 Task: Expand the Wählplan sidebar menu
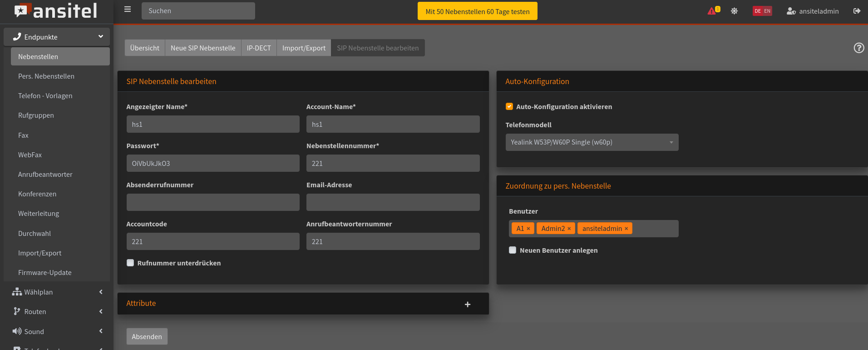tap(57, 292)
